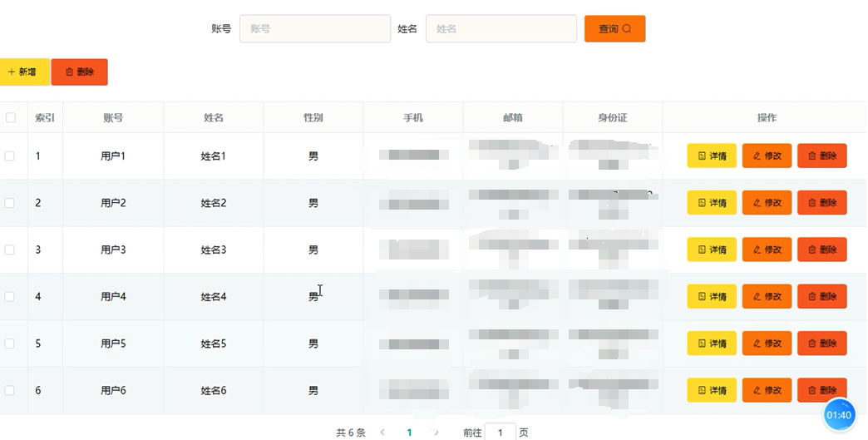Click the 前往 page number input

coord(501,433)
